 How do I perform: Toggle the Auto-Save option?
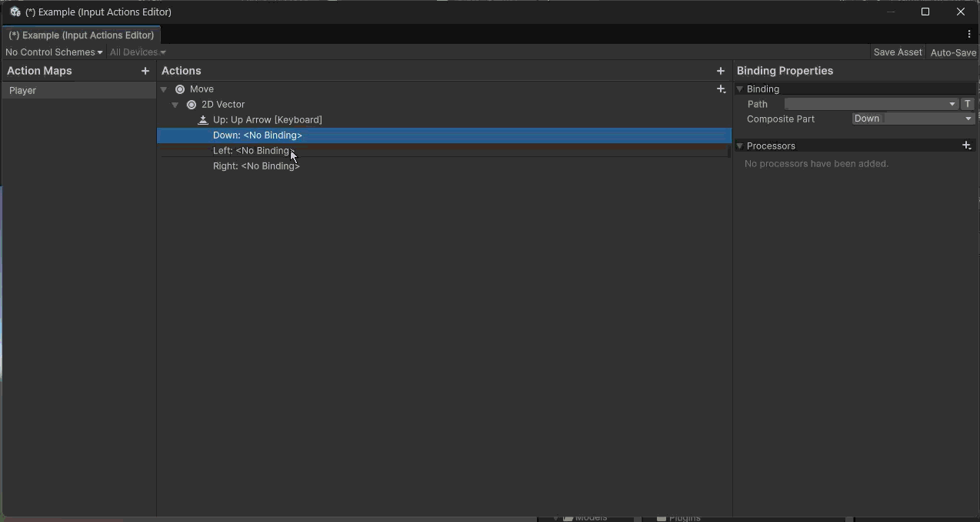tap(953, 52)
